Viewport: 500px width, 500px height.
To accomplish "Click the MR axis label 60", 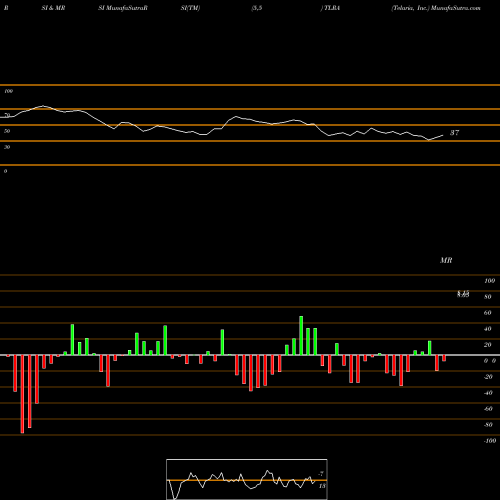I will (487, 313).
